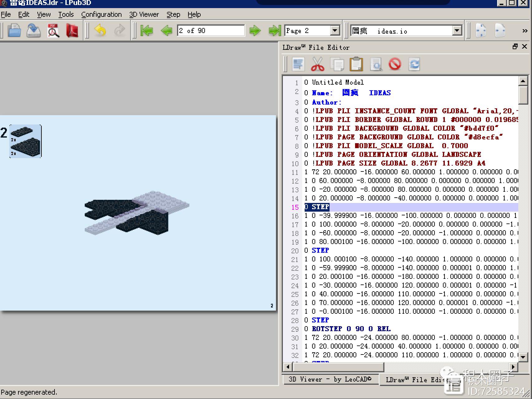The image size is (532, 399).
Task: Open the Step menu
Action: [173, 14]
